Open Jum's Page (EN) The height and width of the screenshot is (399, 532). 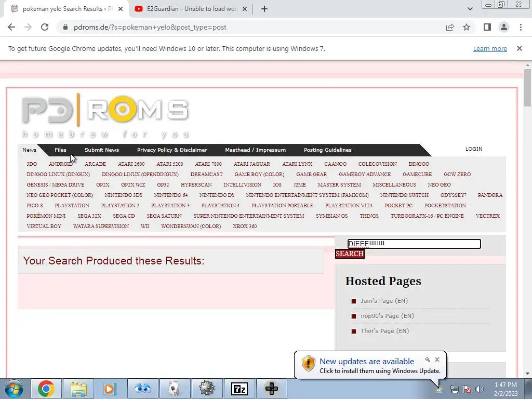pos(384,301)
